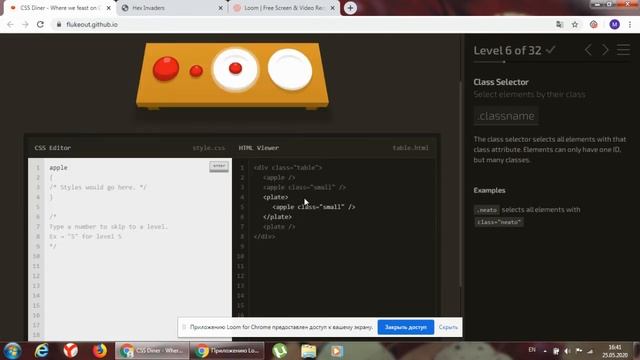This screenshot has width=640, height=360.
Task: Open the Chrome profile avatar M
Action: coord(614,24)
